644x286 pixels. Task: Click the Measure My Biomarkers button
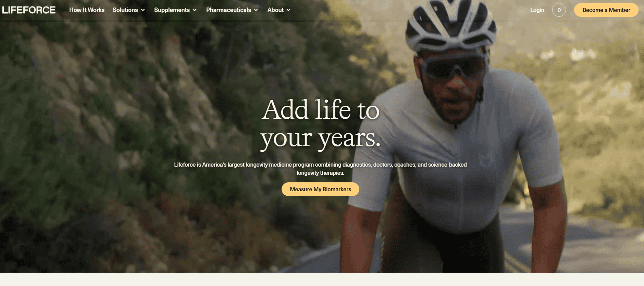[320, 189]
